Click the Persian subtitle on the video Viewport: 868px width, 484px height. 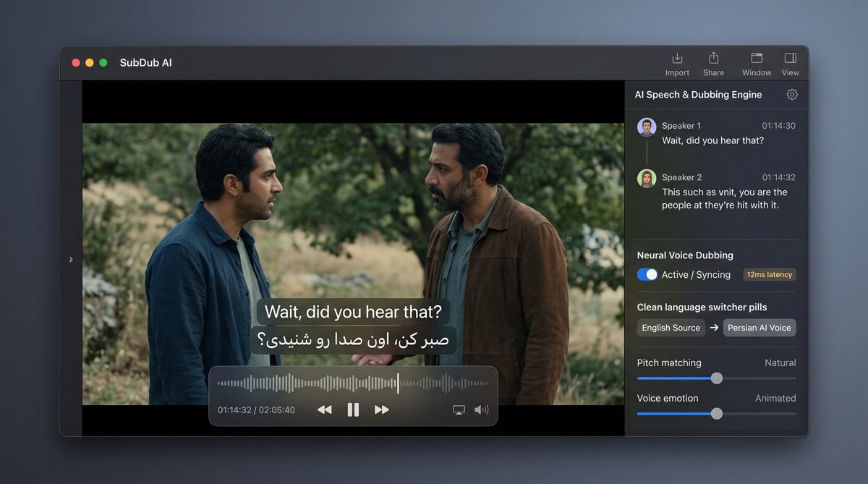tap(353, 339)
